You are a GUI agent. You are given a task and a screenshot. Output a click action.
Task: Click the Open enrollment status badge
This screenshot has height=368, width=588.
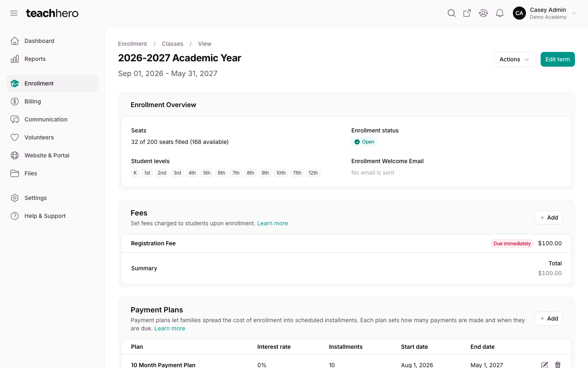[364, 142]
